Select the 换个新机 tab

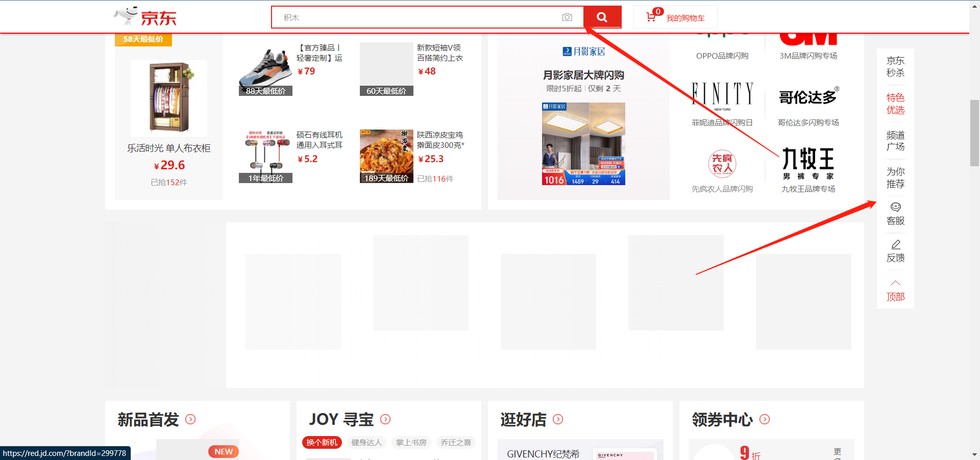point(322,442)
